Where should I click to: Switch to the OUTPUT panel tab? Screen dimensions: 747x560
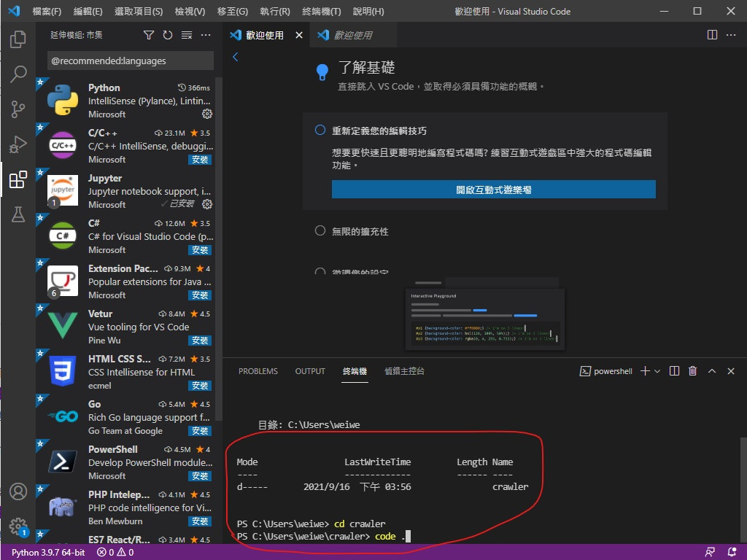point(309,371)
